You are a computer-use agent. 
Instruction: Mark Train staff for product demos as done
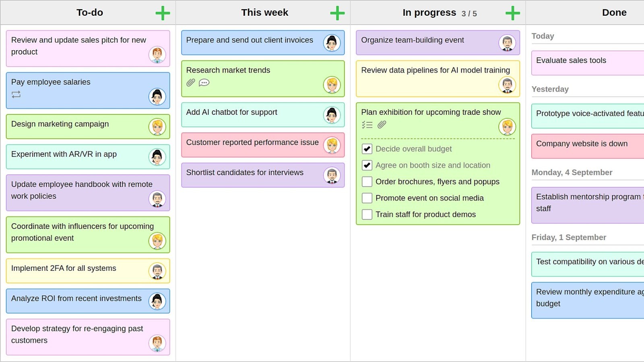[367, 214]
